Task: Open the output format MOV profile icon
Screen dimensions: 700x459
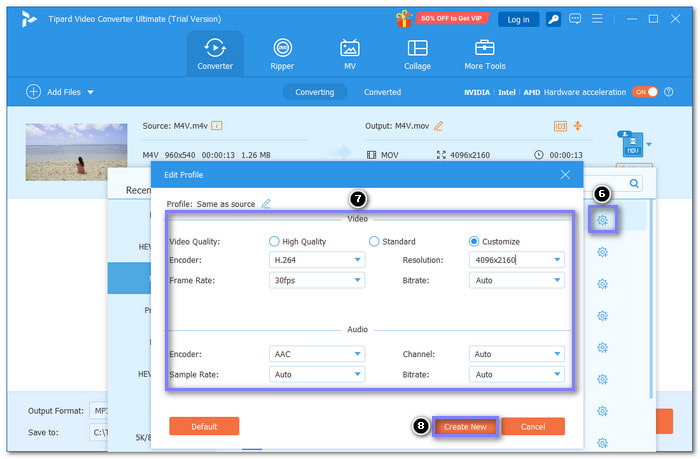Action: [632, 144]
